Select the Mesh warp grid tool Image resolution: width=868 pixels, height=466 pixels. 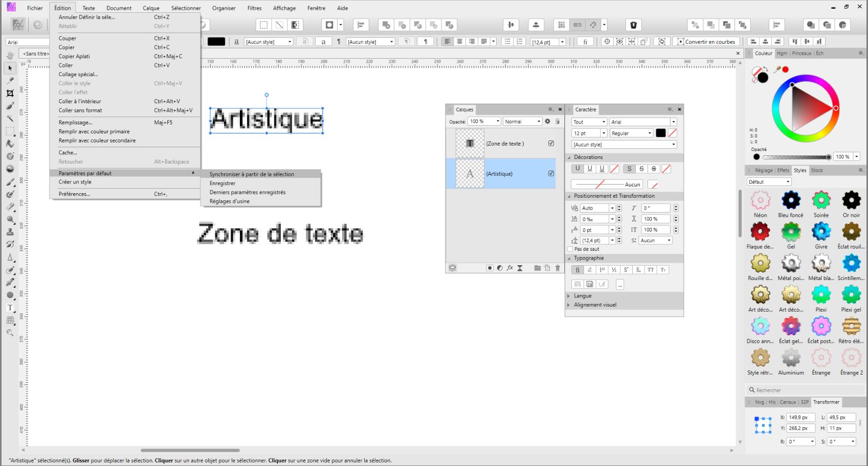pos(10,320)
